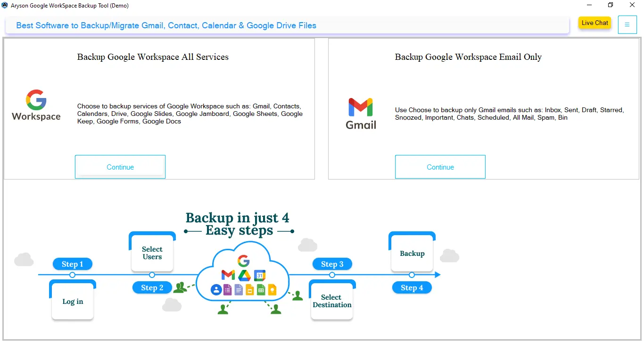Click the Google Keep icon in the cloud graphic

pyautogui.click(x=272, y=290)
